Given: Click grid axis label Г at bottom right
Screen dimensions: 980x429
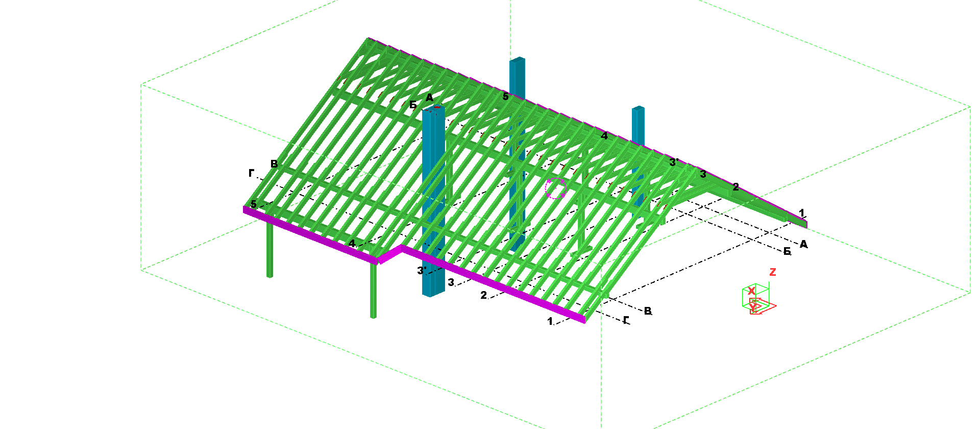Looking at the screenshot, I should coord(626,320).
